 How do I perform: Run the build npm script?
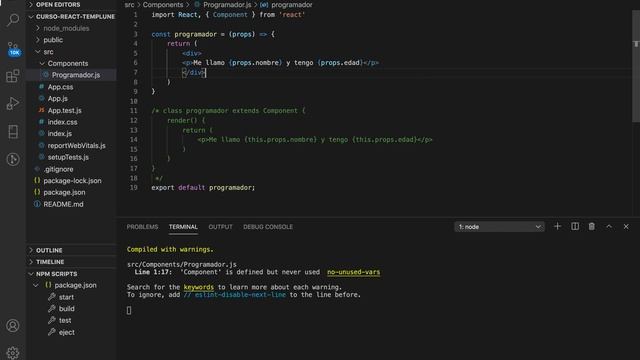pos(67,309)
